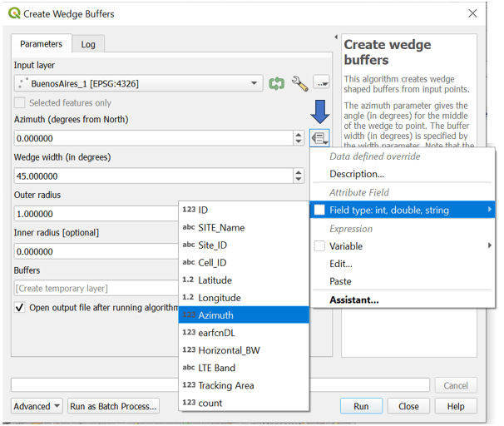Toggle open output file after running checkbox
The width and height of the screenshot is (504, 426).
tap(21, 308)
